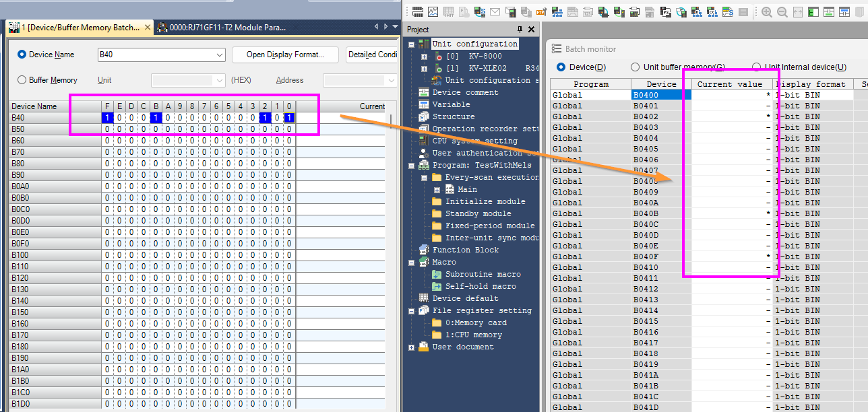Click the Open Display Format button

coord(284,55)
